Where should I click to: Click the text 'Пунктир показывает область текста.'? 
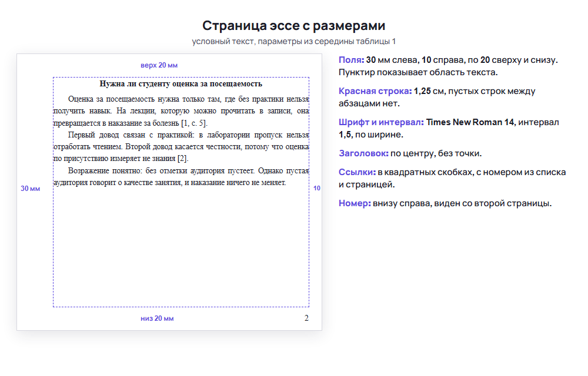tap(418, 72)
